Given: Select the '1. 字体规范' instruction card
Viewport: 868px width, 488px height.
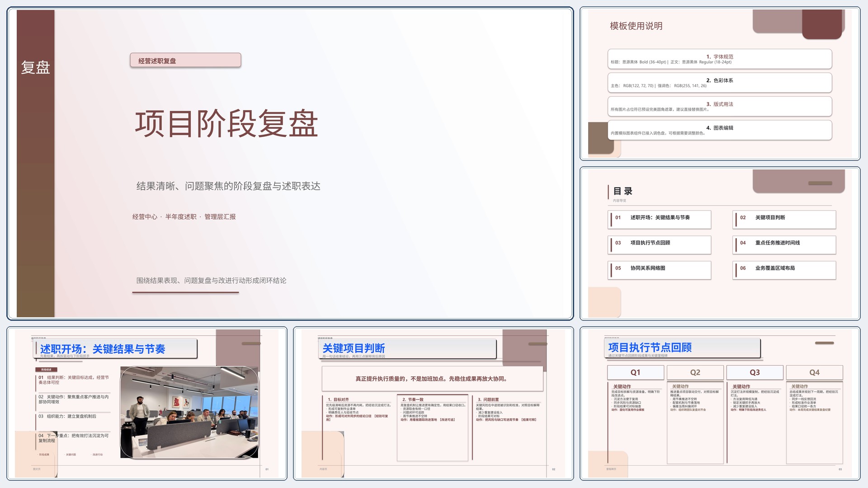Looking at the screenshot, I should [720, 59].
